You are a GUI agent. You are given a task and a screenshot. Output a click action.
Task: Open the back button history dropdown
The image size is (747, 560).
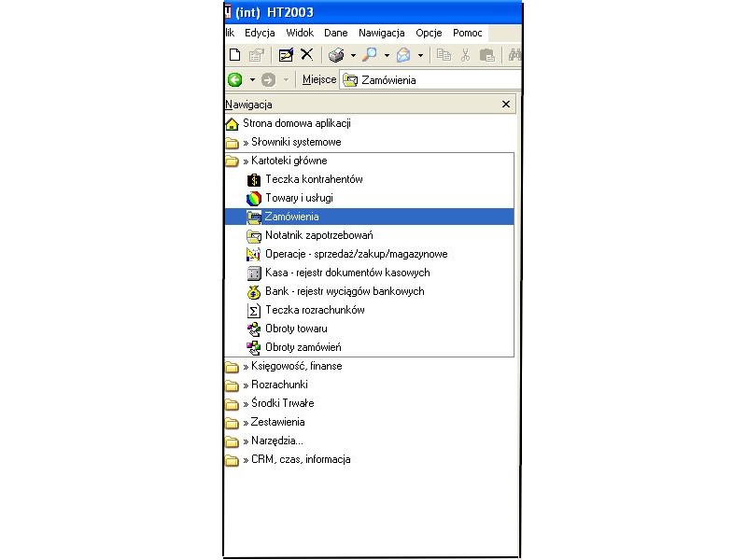[x=252, y=80]
